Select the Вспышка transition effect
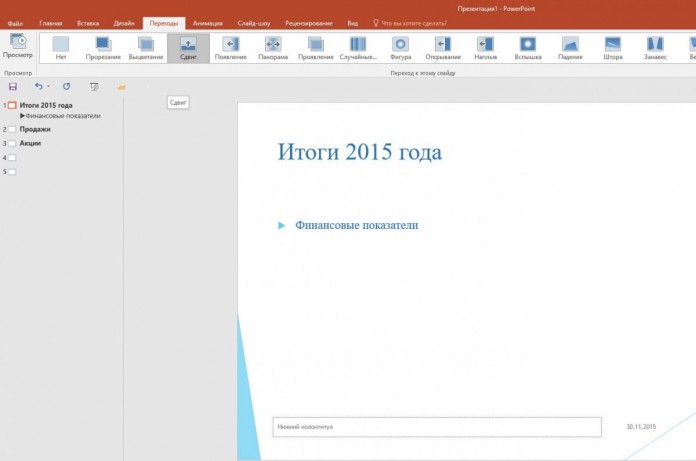 [527, 47]
